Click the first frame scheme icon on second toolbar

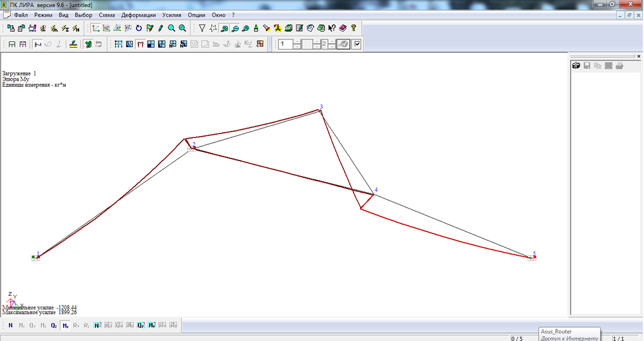tap(12, 44)
